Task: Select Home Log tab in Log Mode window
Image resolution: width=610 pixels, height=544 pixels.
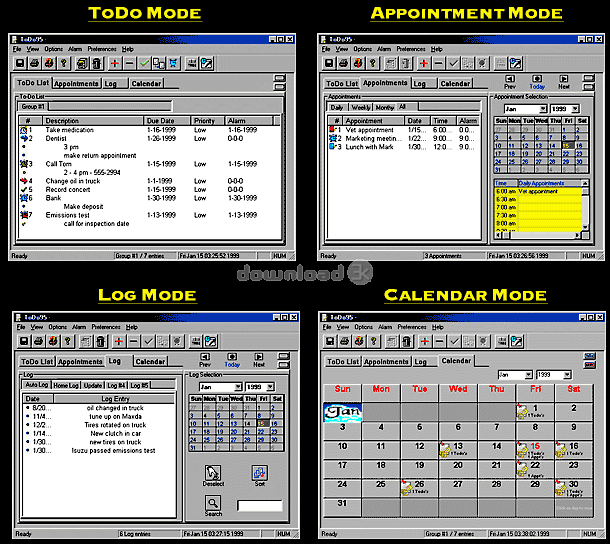Action: click(66, 385)
